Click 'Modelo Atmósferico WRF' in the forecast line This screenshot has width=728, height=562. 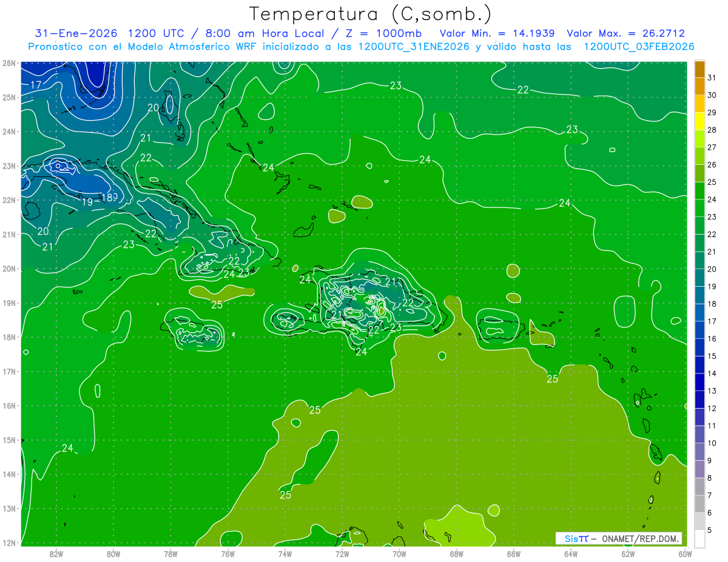(194, 47)
